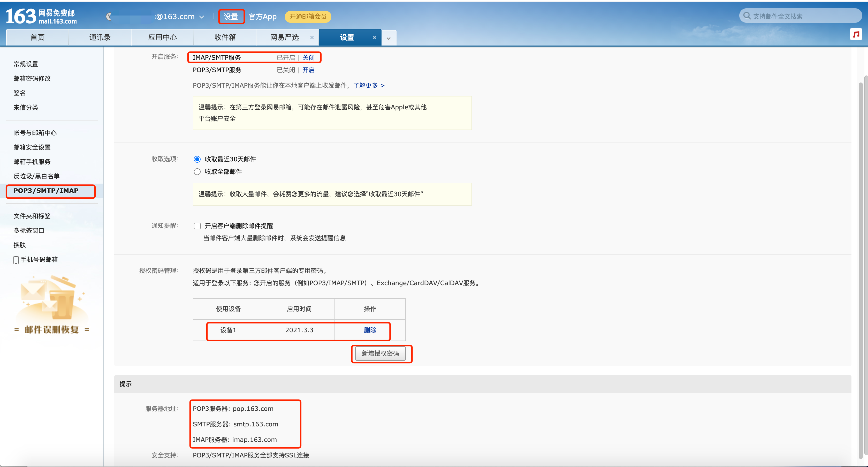The width and height of the screenshot is (868, 467).
Task: Select 收取全部邮件 option
Action: coord(197,172)
